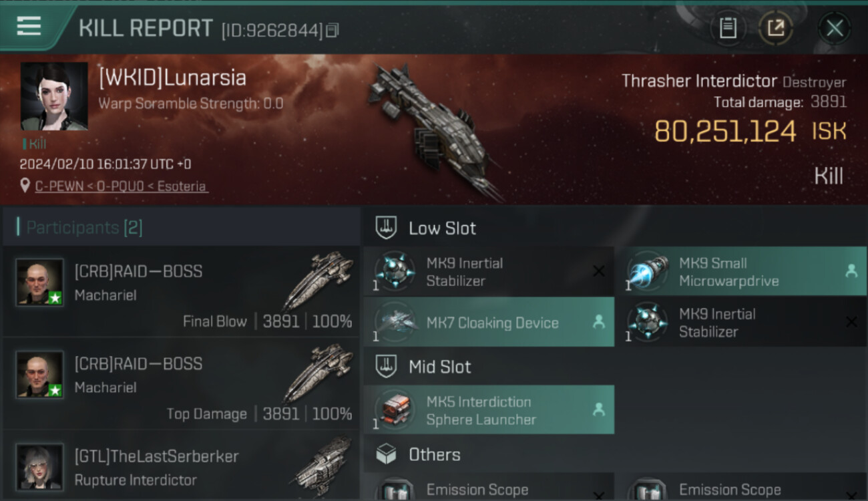Tap the left Emission Scope item
Image resolution: width=868 pixels, height=501 pixels.
pos(489,487)
